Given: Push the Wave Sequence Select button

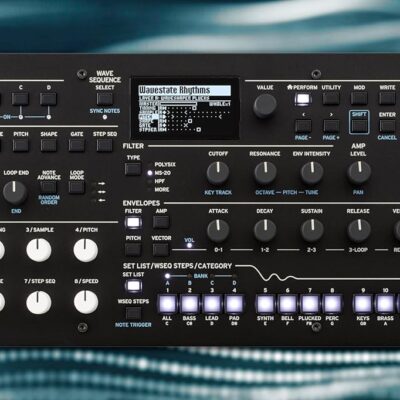Looking at the screenshot, I should coord(105,99).
